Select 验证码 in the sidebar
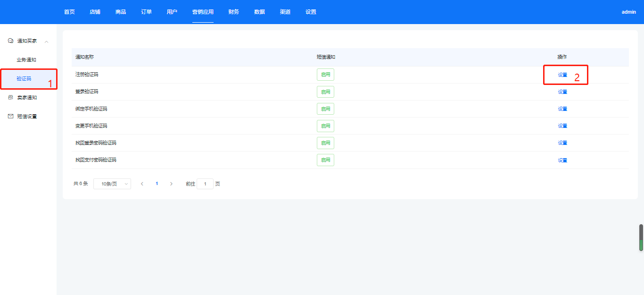This screenshot has height=295, width=644. click(x=24, y=79)
